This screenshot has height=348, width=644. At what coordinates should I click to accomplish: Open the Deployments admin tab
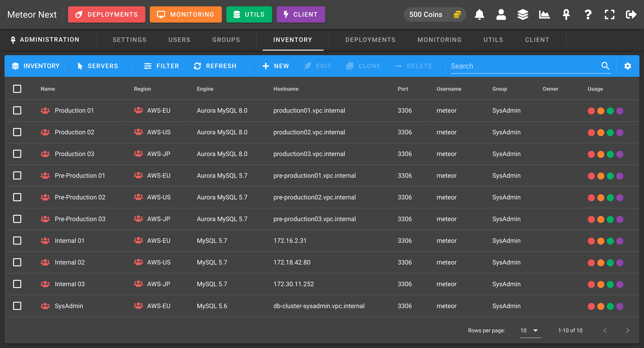coord(370,40)
